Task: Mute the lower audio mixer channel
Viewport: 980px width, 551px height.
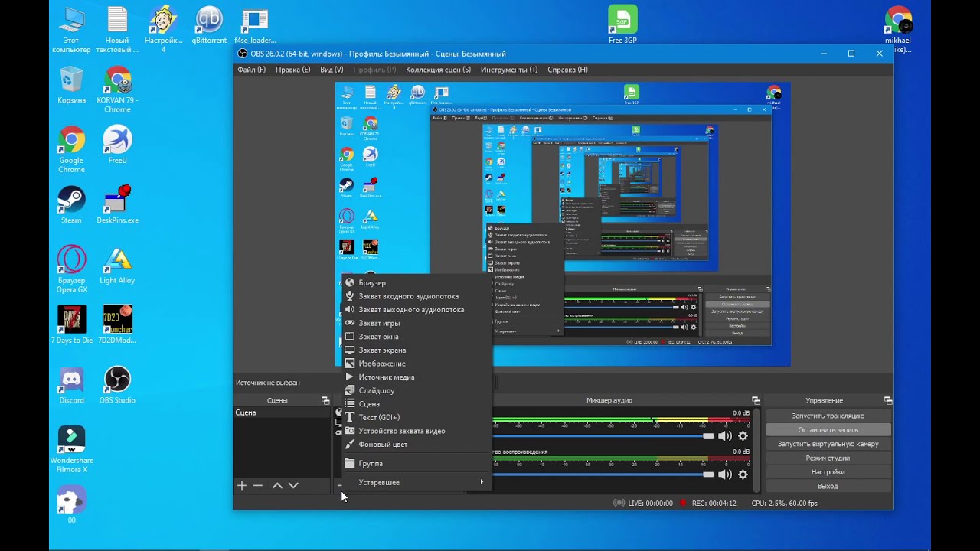Action: point(724,474)
